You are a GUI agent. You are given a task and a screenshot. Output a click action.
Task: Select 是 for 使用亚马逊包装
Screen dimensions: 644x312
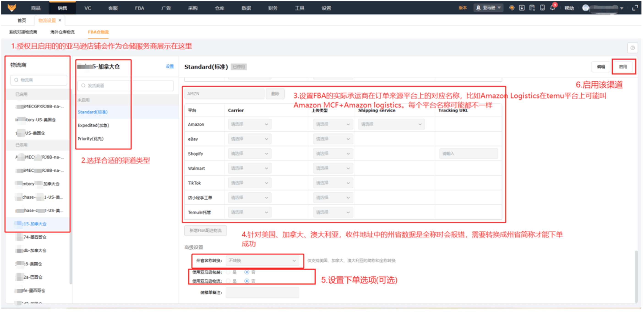(x=228, y=272)
